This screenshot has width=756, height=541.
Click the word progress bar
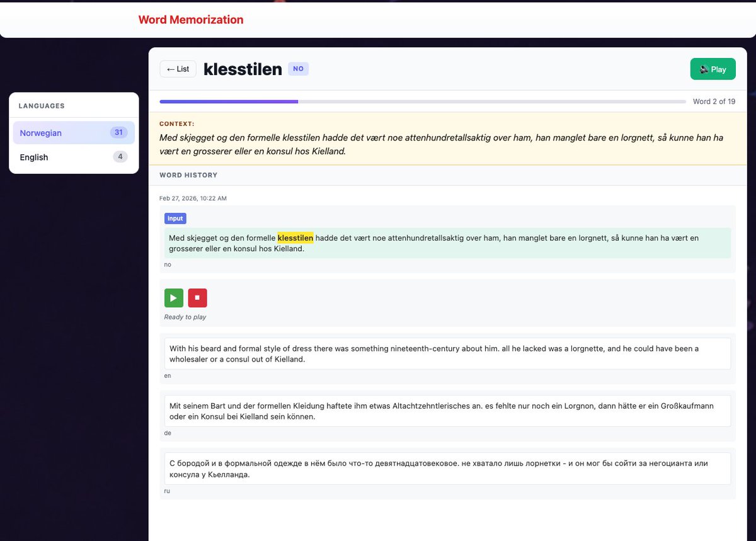click(x=423, y=101)
